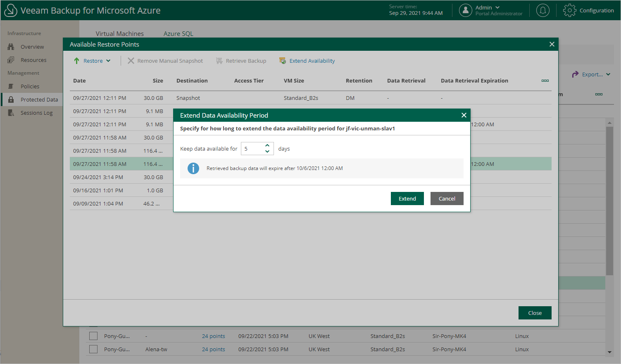Tick checkbox for Pony-Gu Alena-tw row
The height and width of the screenshot is (364, 621).
[x=93, y=349]
